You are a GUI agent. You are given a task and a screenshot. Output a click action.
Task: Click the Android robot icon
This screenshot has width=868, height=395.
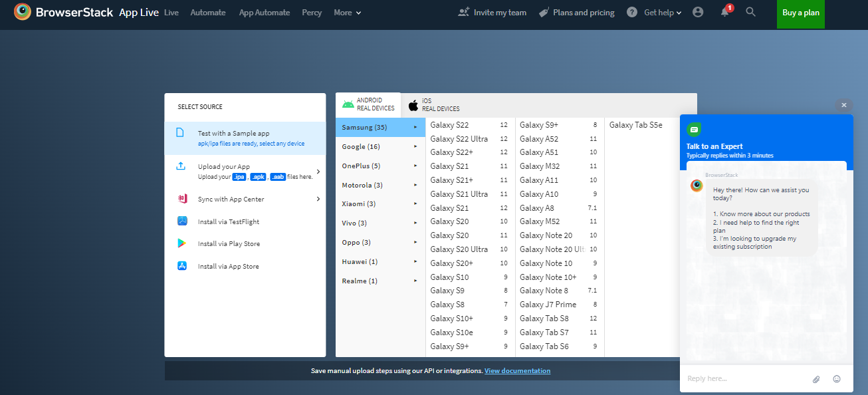coord(348,104)
